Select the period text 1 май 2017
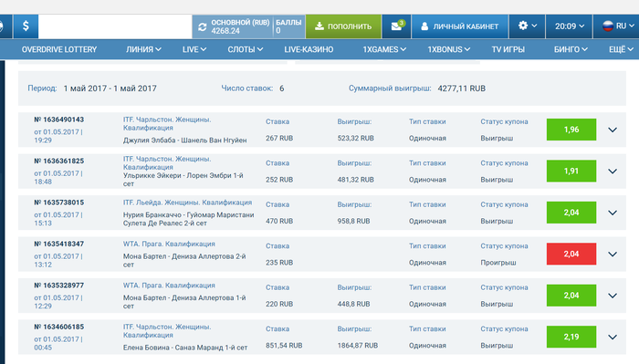 click(110, 88)
